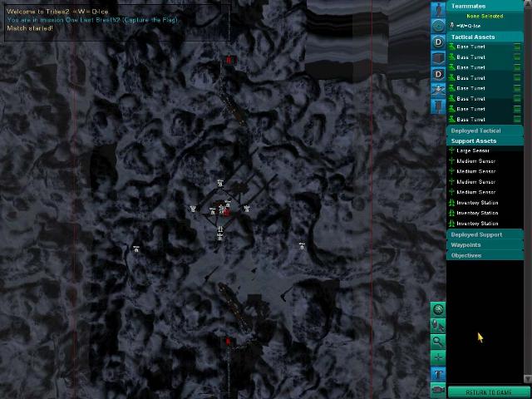Image resolution: width=532 pixels, height=399 pixels.
Task: Select the last Inventory Station entry
Action: pos(485,224)
